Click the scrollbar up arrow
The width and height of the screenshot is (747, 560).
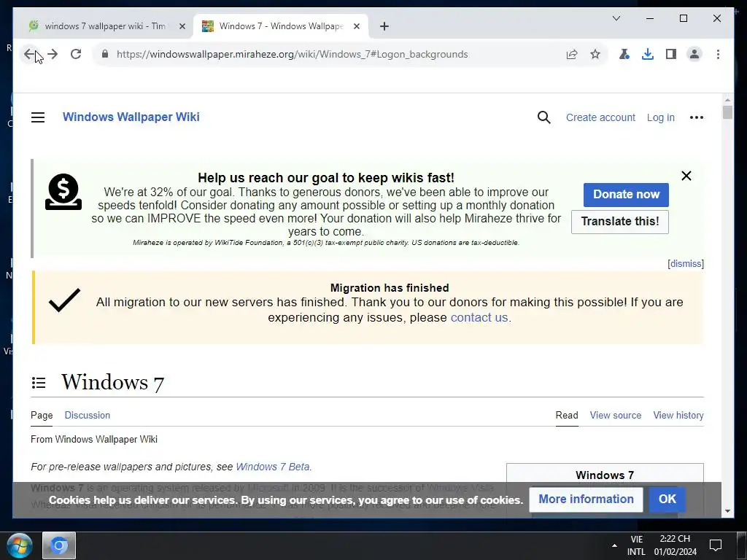point(727,99)
